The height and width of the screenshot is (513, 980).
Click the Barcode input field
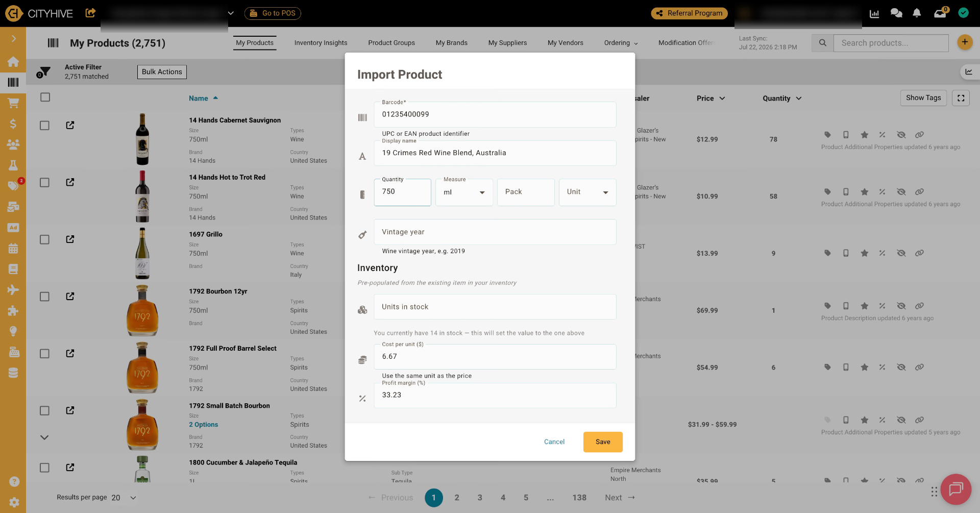point(495,114)
